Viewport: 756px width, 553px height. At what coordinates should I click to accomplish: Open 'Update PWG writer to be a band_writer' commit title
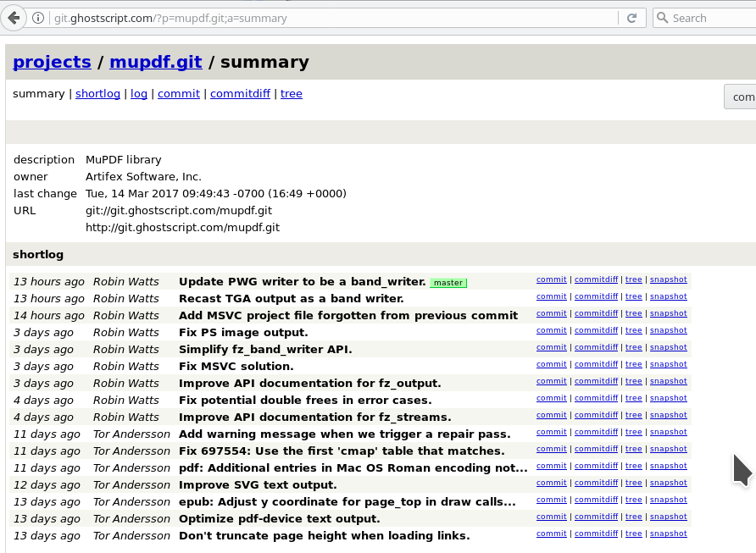(x=303, y=282)
